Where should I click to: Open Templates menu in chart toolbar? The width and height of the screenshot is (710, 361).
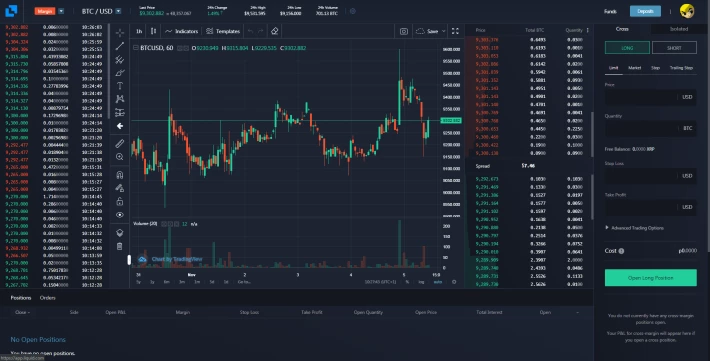[x=223, y=31]
